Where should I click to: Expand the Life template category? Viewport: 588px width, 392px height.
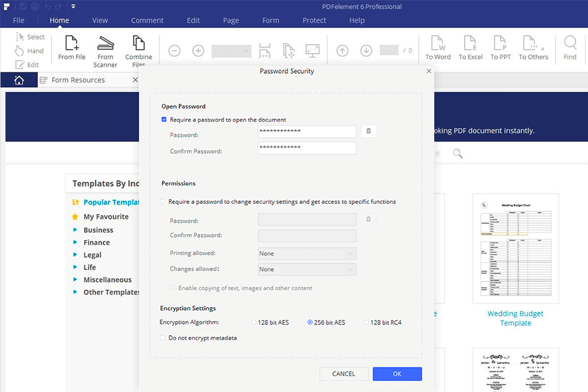(75, 267)
